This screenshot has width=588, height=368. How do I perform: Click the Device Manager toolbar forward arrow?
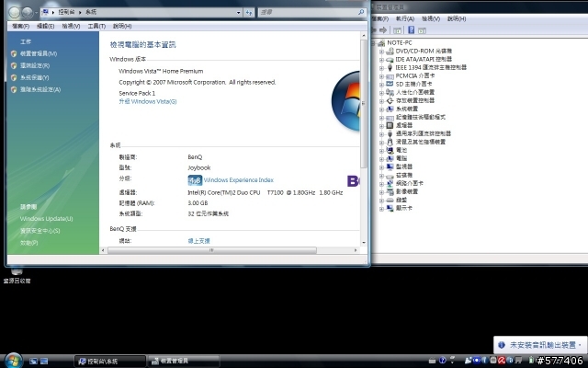coord(383,30)
